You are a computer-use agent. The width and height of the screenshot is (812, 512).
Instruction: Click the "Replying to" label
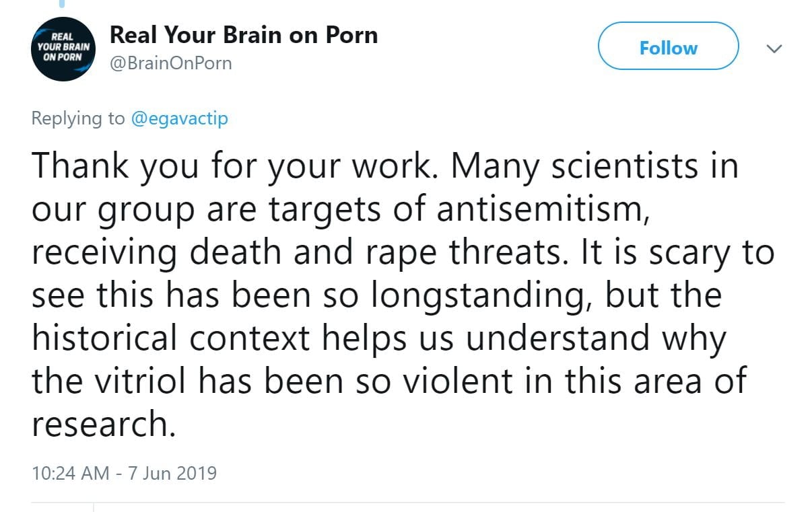point(77,119)
